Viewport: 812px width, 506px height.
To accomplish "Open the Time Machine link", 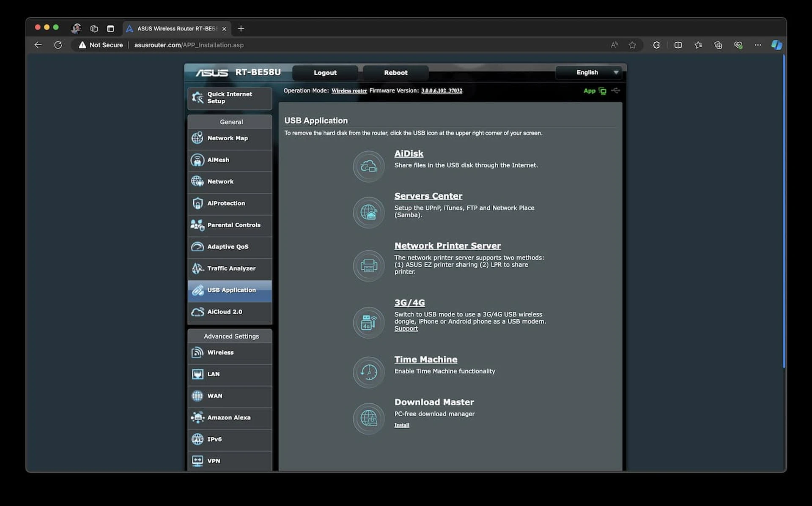I will tap(426, 360).
